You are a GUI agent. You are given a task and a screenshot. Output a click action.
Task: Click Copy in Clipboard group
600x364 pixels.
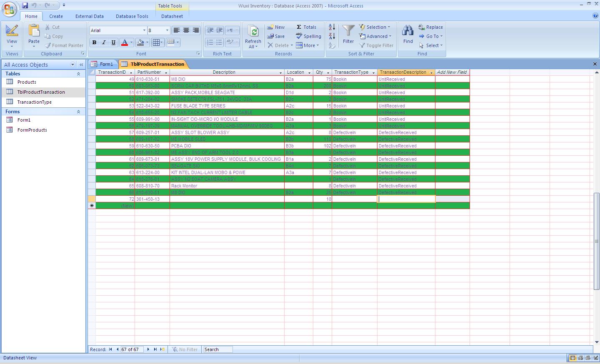pyautogui.click(x=54, y=36)
